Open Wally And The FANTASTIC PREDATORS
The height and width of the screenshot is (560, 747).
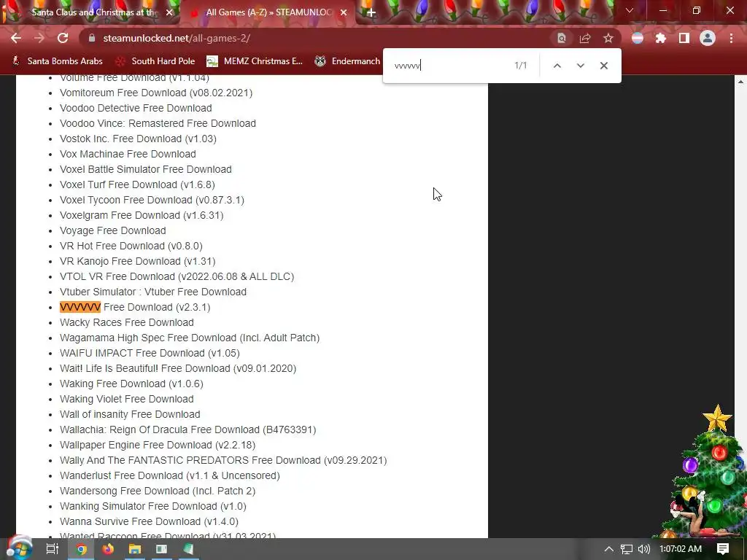tap(223, 461)
